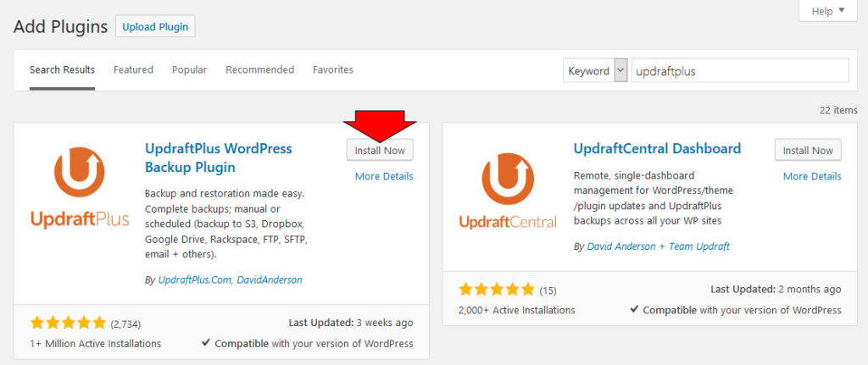The width and height of the screenshot is (868, 365).
Task: Install UpdraftPlus WordPress Backup Plugin now
Action: click(380, 151)
